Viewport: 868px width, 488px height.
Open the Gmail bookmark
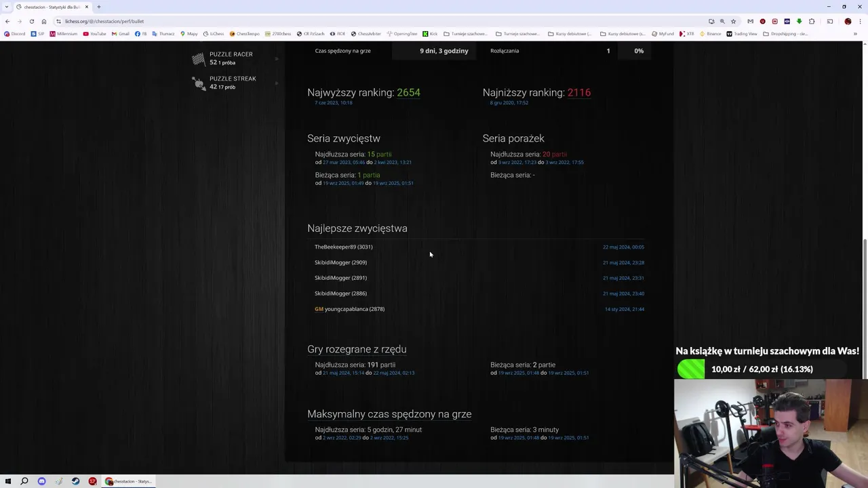(x=120, y=34)
